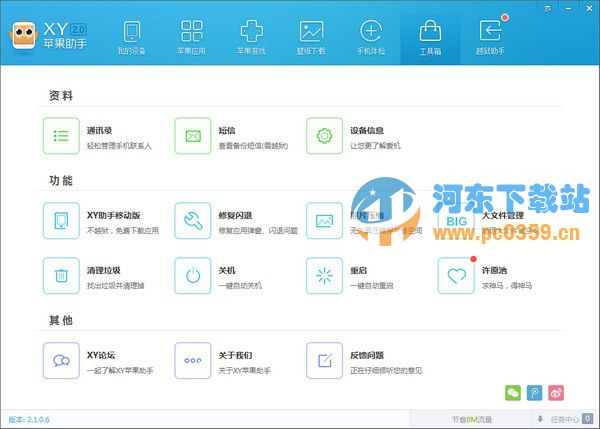Open the window menu icon in title bar
This screenshot has height=429, width=600.
coord(548,8)
